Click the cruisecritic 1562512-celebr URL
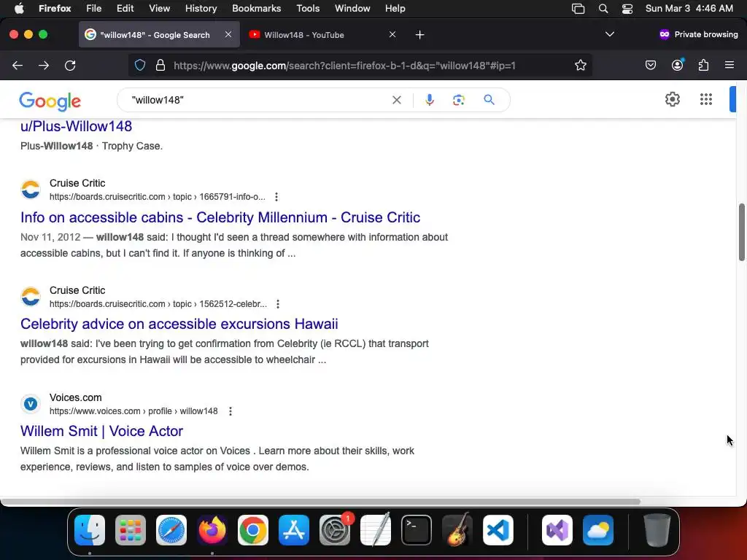The height and width of the screenshot is (560, 747). (158, 304)
